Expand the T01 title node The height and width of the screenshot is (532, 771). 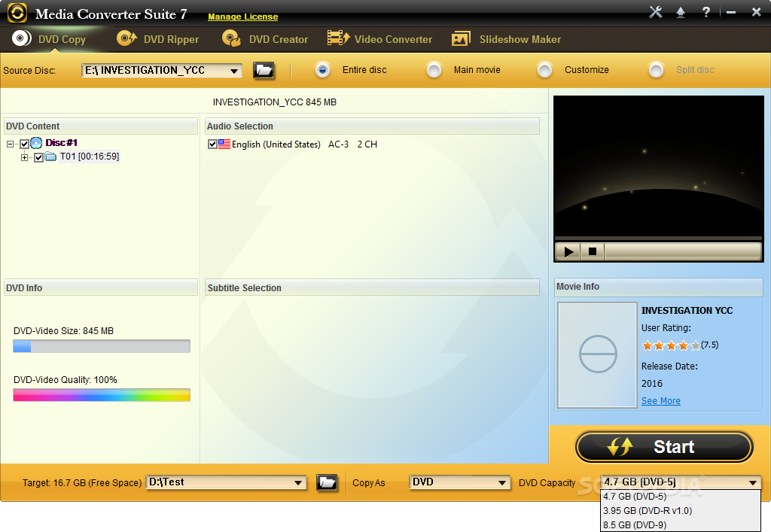coord(24,158)
